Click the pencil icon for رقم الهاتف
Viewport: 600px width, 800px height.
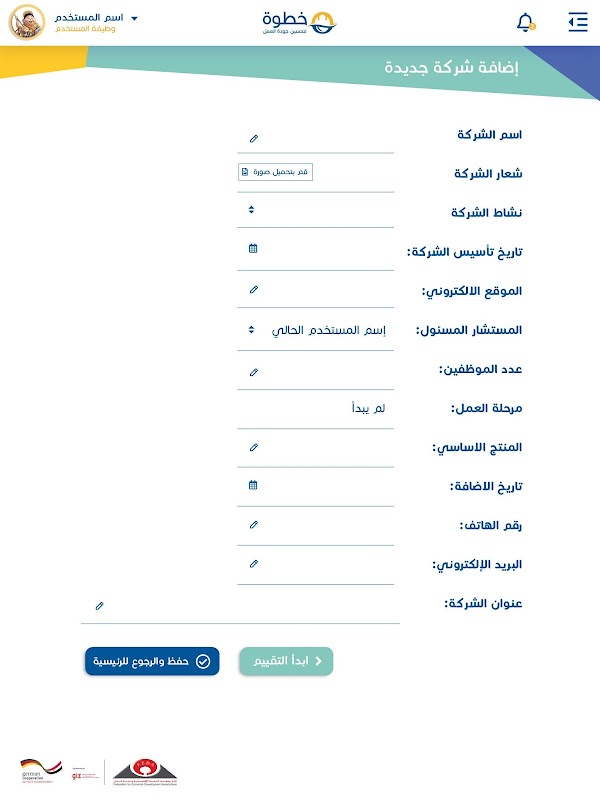click(253, 524)
